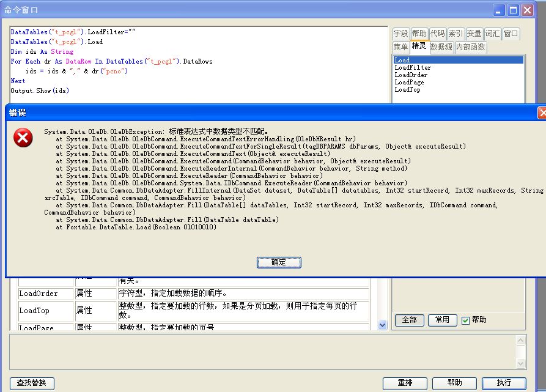Open 查找替换 find and replace

tap(32, 383)
